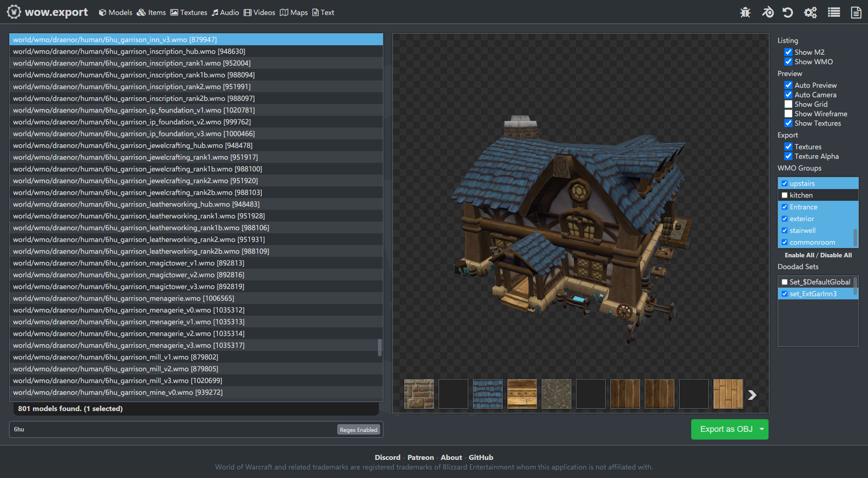The height and width of the screenshot is (478, 868).
Task: Open the Export as OBJ format dropdown arrow
Action: pos(762,429)
